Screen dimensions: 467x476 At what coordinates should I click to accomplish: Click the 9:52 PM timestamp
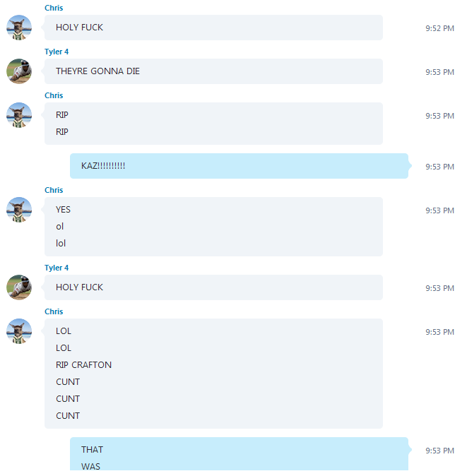point(439,28)
